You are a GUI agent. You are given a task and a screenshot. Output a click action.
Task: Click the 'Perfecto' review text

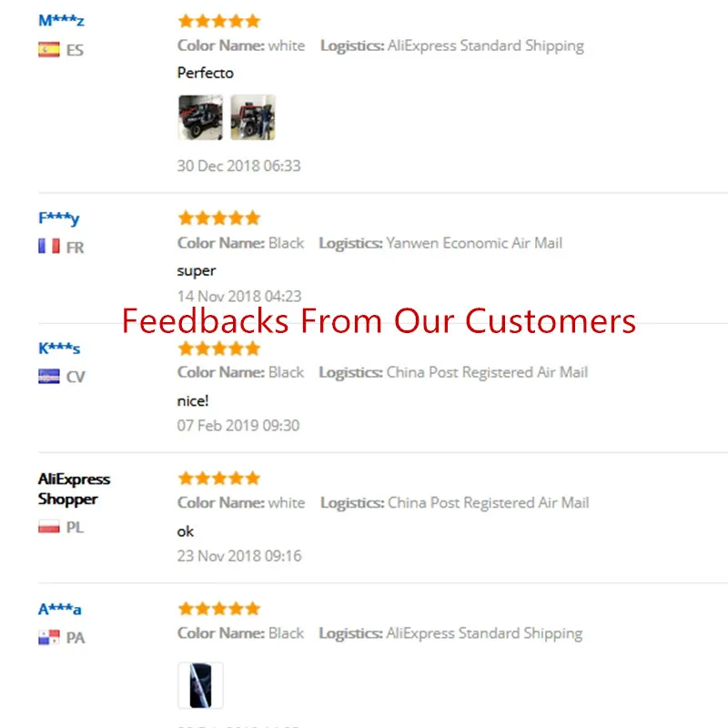click(205, 73)
